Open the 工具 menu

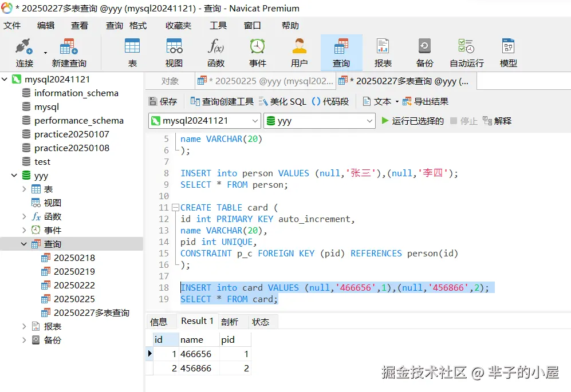tap(218, 26)
